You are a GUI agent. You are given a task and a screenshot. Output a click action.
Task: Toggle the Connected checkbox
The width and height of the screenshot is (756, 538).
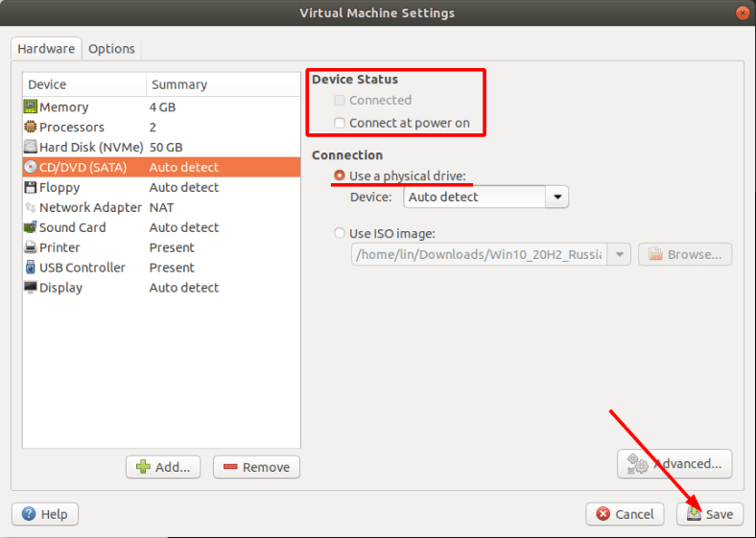pyautogui.click(x=340, y=100)
